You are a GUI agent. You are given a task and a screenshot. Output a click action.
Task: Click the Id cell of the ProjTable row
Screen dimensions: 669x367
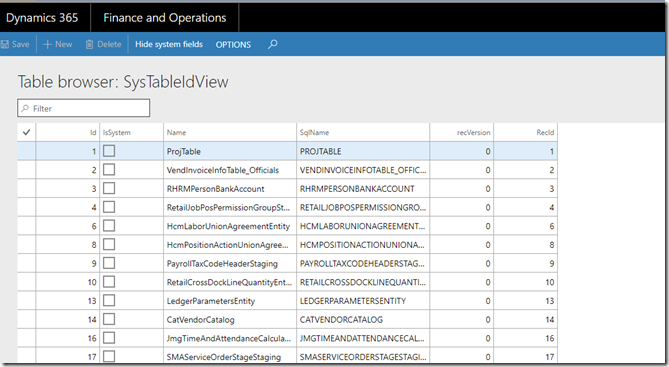click(x=67, y=151)
